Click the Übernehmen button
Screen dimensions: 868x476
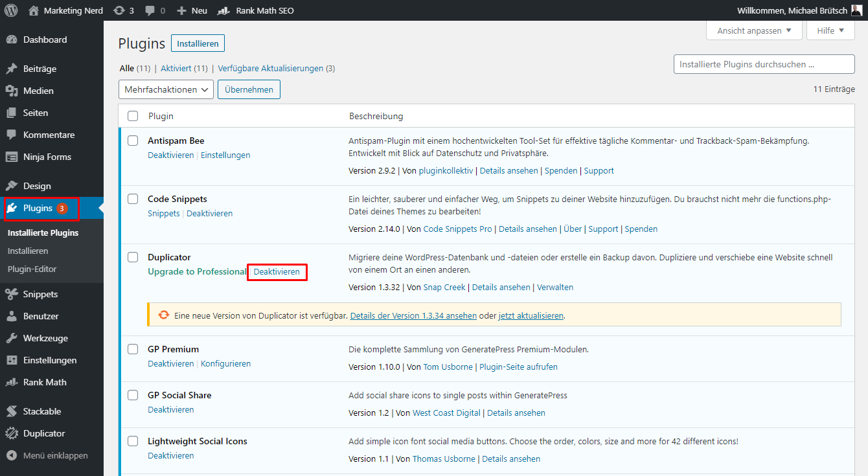click(249, 89)
